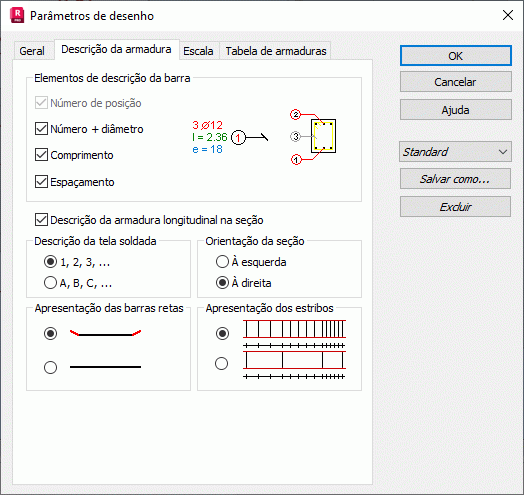Click the beam cross-section preview diagram
This screenshot has height=495, width=524.
tap(313, 137)
